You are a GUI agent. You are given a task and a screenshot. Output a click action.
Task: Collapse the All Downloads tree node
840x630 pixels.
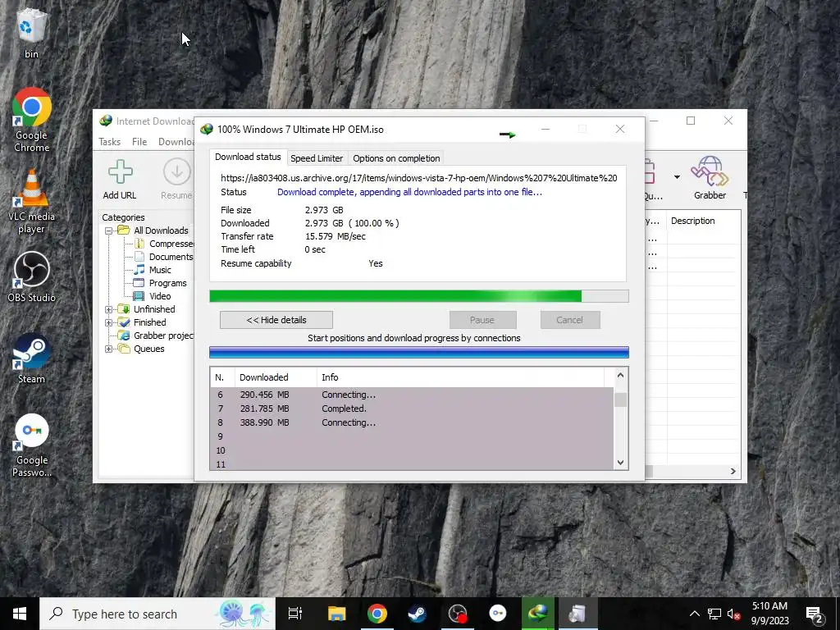click(x=109, y=231)
